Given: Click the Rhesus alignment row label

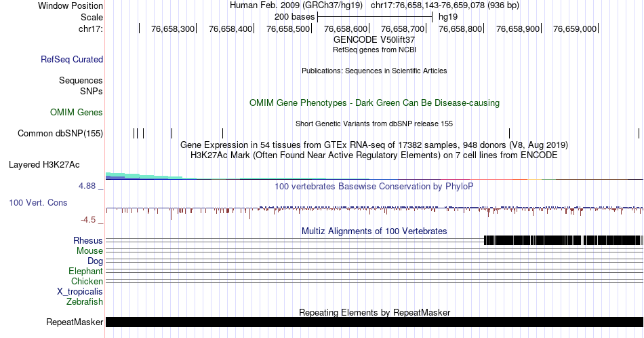Looking at the screenshot, I should [88, 240].
